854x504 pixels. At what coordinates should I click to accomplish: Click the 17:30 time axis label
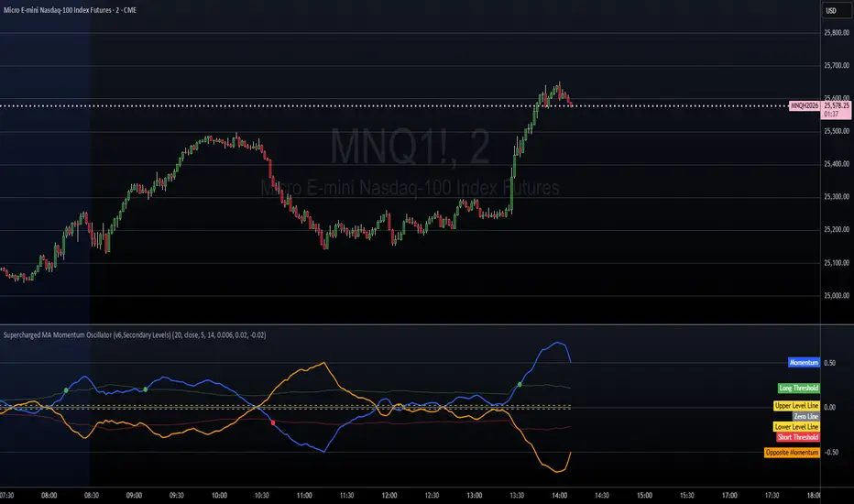tap(772, 495)
